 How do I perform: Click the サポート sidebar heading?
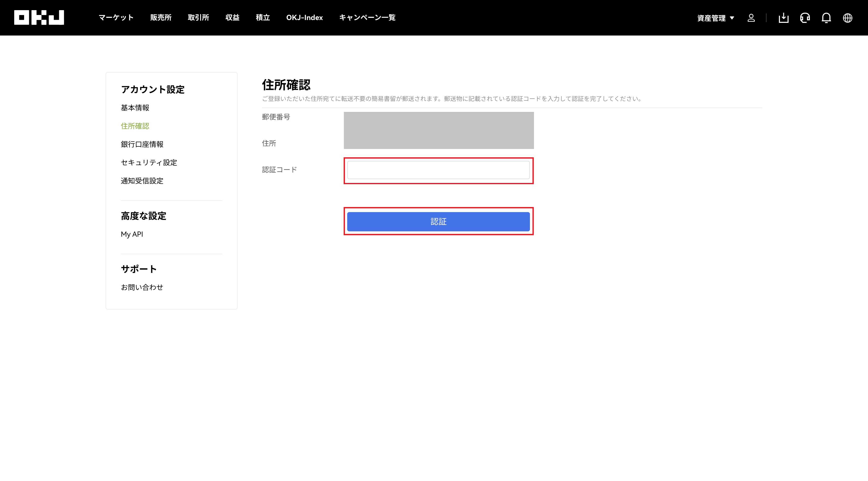click(x=139, y=269)
